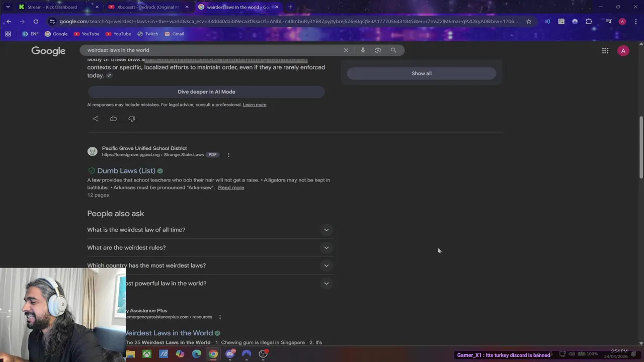Open a new browser tab
The height and width of the screenshot is (362, 644).
point(290,7)
